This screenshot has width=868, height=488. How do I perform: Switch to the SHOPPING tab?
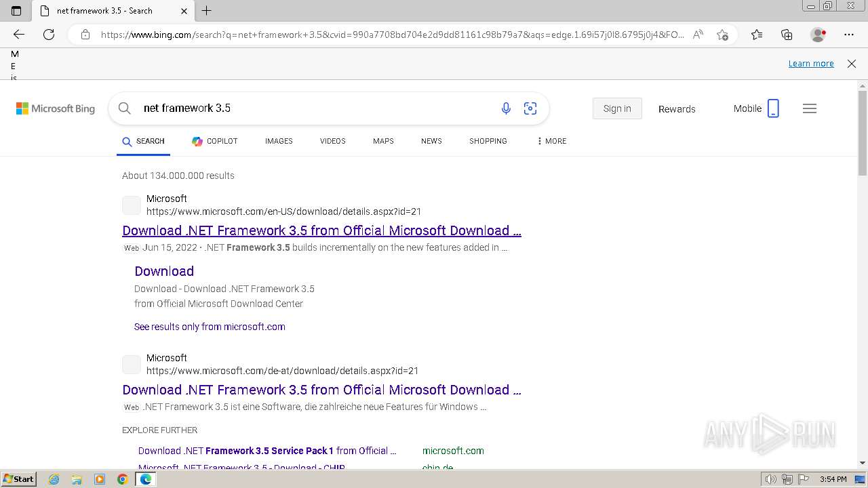488,141
